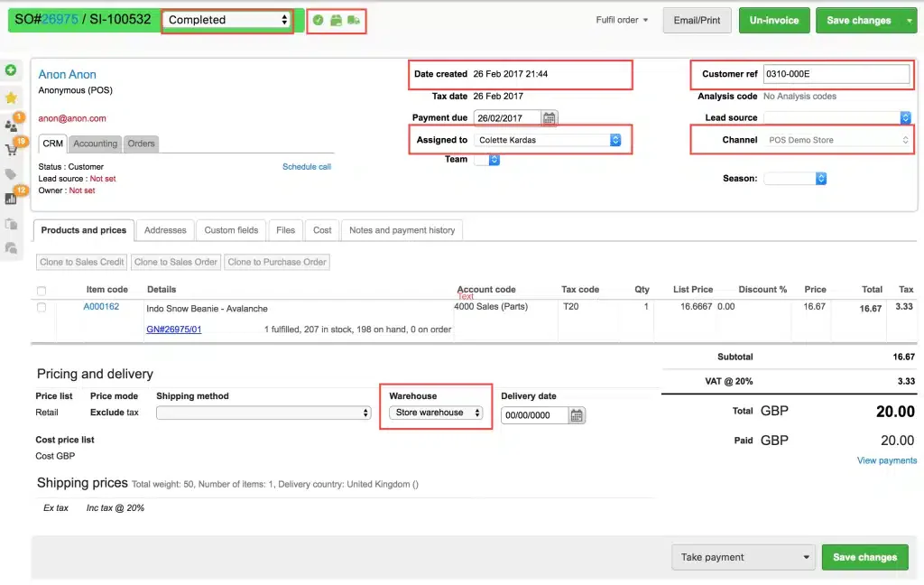Open the shopping cart sales sidebar icon
Screen dimensions: 924x585
[x=11, y=150]
